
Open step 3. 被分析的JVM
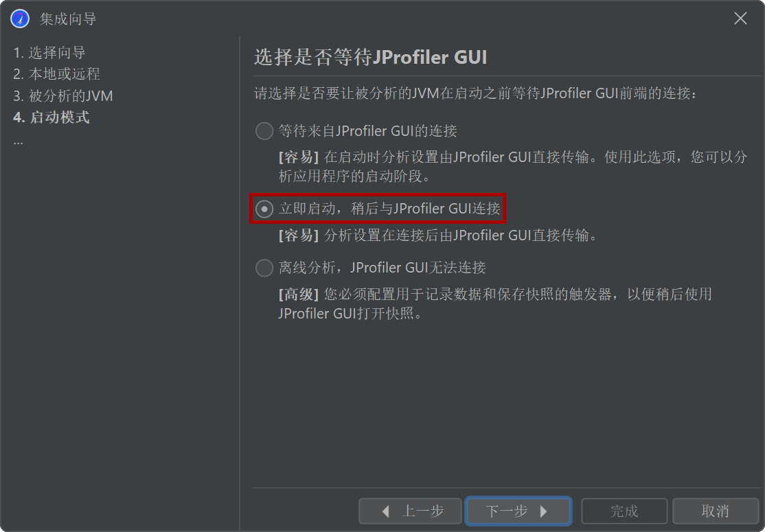[x=63, y=95]
